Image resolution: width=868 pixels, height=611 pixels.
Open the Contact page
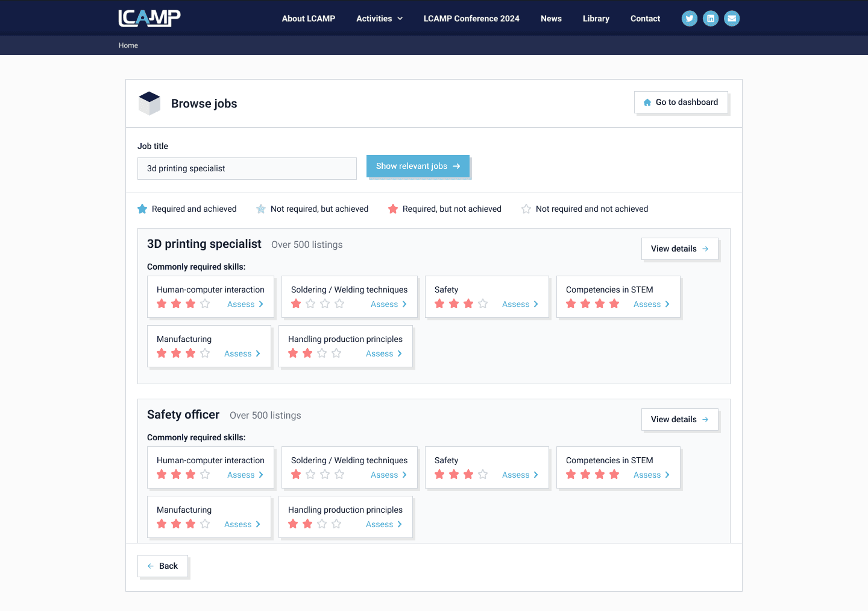pos(645,19)
